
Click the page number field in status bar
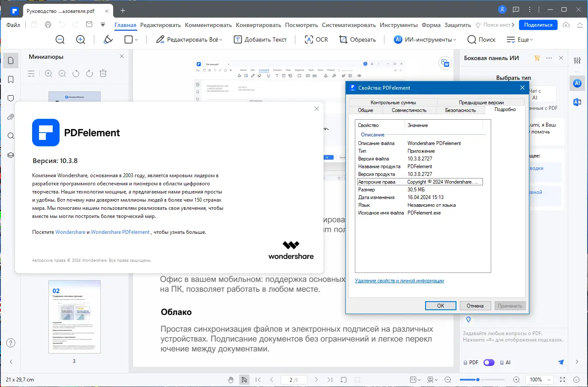[294, 380]
